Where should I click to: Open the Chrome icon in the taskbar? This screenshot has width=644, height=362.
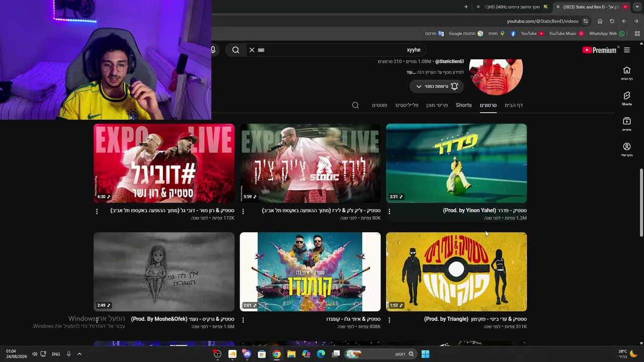(276, 354)
